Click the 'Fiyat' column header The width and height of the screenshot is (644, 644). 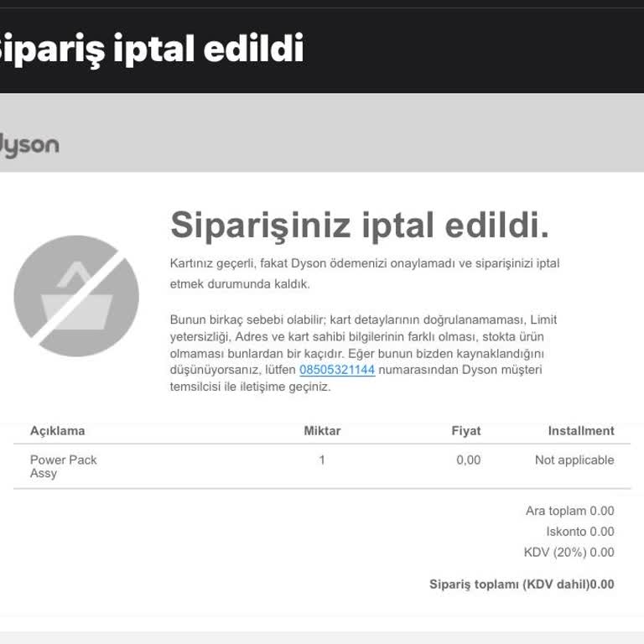[x=465, y=431]
